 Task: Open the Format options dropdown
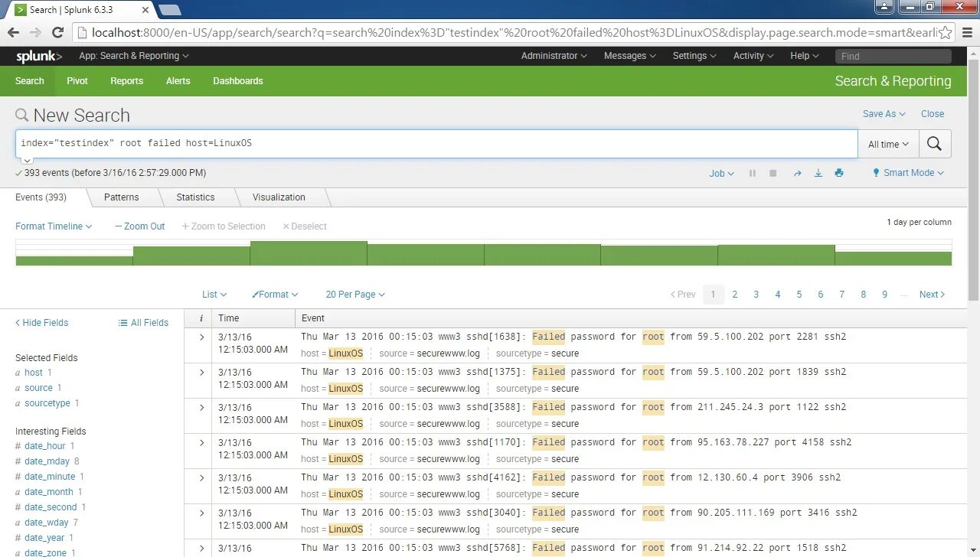275,295
